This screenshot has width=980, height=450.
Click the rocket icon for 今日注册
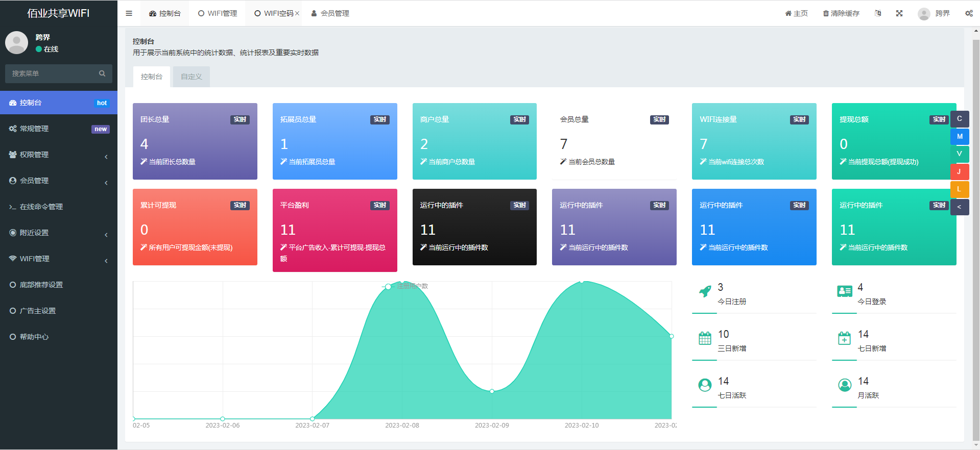pyautogui.click(x=705, y=291)
